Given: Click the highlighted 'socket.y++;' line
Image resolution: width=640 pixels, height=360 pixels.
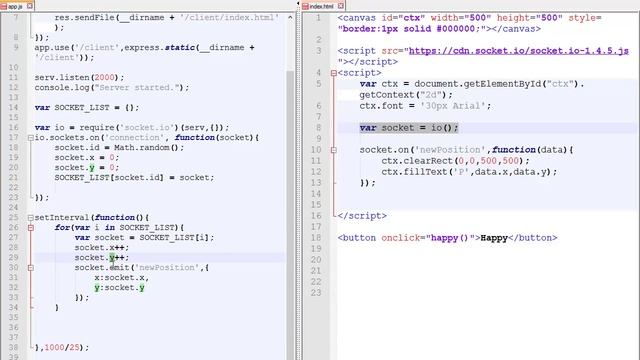Looking at the screenshot, I should click(102, 258).
